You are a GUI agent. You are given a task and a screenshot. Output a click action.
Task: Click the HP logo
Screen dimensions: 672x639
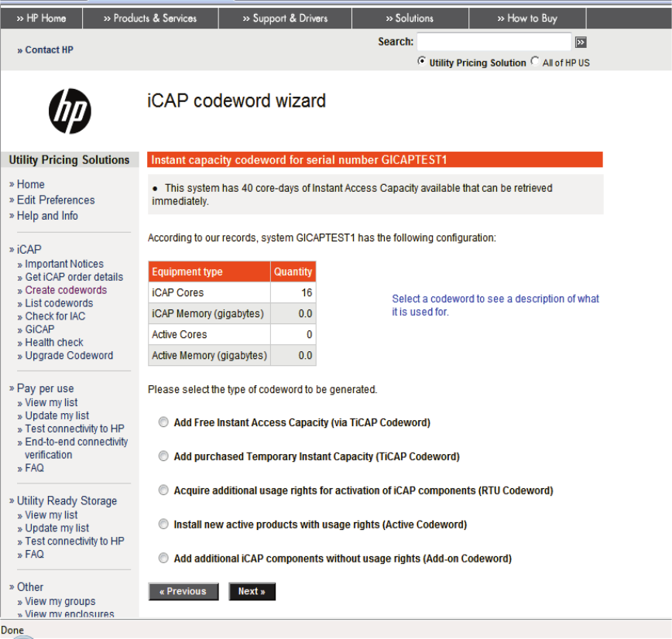coord(70,111)
